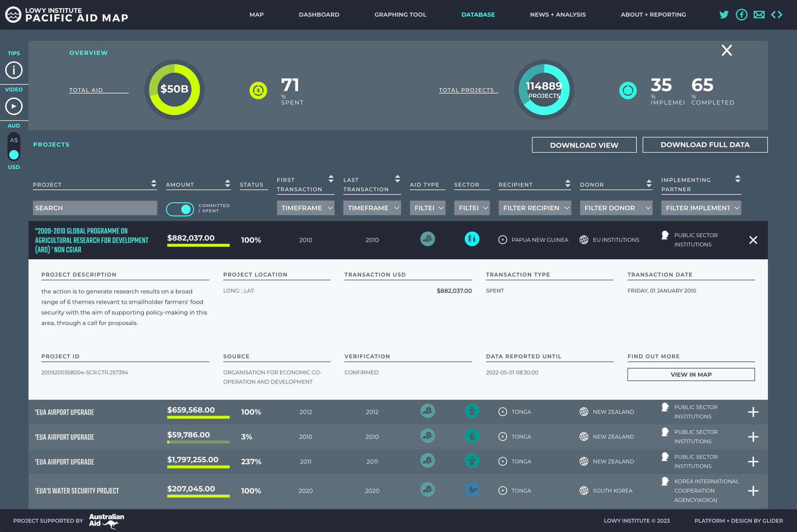Open the Sector filter dropdown
The width and height of the screenshot is (797, 532).
click(x=472, y=208)
